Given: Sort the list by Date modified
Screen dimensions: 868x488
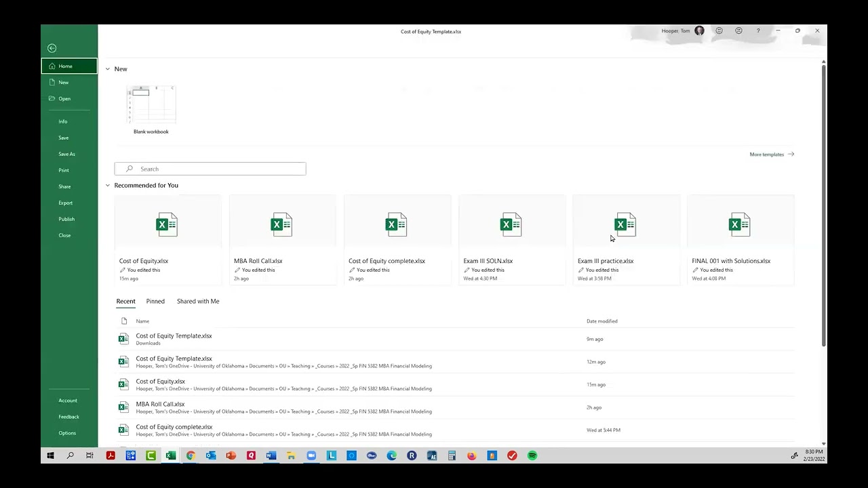Looking at the screenshot, I should coord(602,321).
